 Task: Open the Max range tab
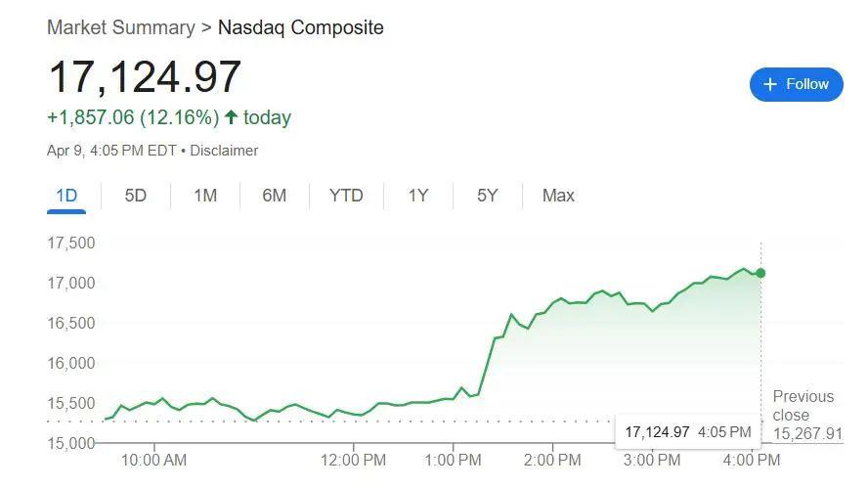click(558, 196)
